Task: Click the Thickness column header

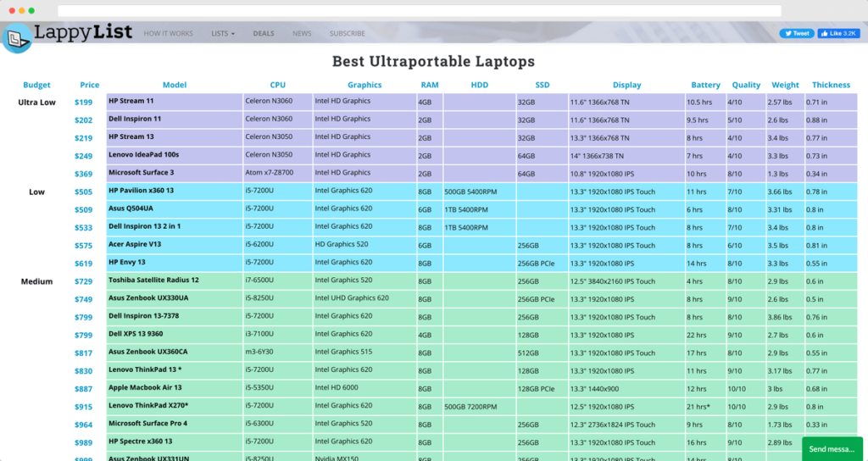Action: (831, 85)
